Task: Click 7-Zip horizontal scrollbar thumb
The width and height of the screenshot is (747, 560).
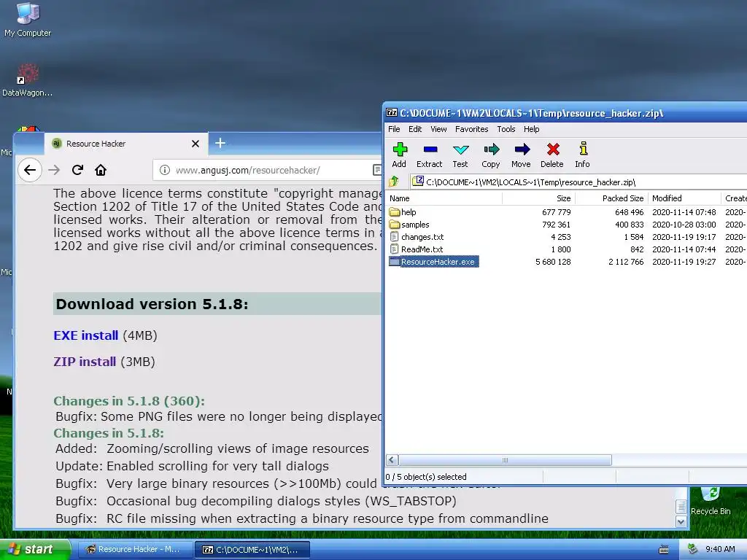Action: (505, 460)
